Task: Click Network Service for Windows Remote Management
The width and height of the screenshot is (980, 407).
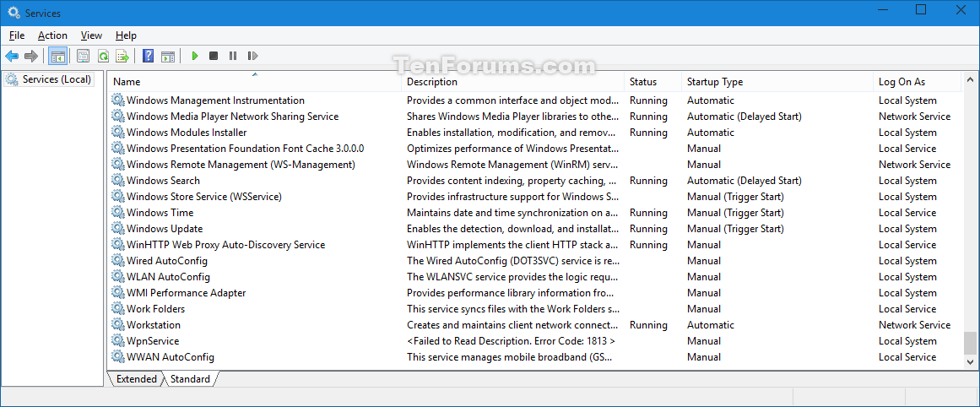Action: pyautogui.click(x=914, y=165)
